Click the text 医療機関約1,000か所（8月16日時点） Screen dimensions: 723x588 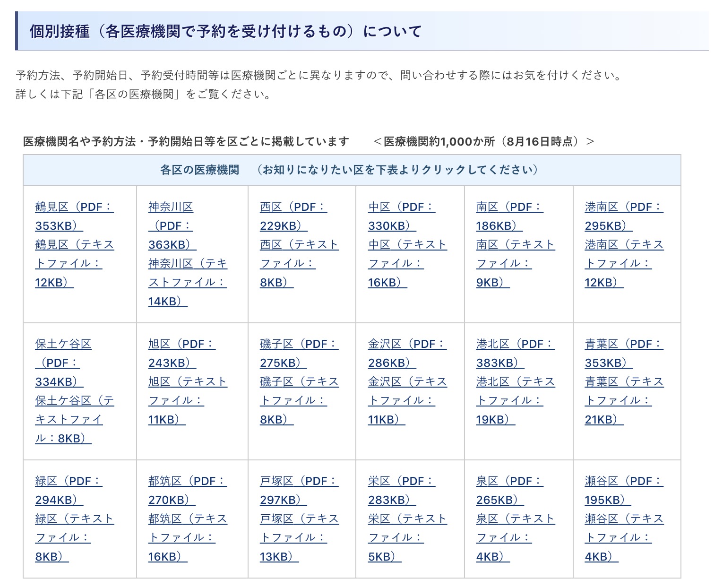click(484, 141)
